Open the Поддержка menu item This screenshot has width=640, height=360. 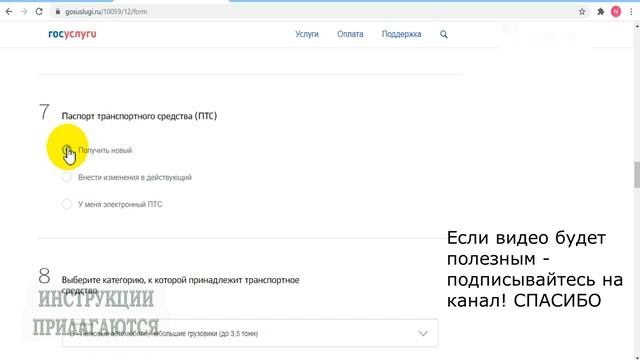[x=401, y=34]
